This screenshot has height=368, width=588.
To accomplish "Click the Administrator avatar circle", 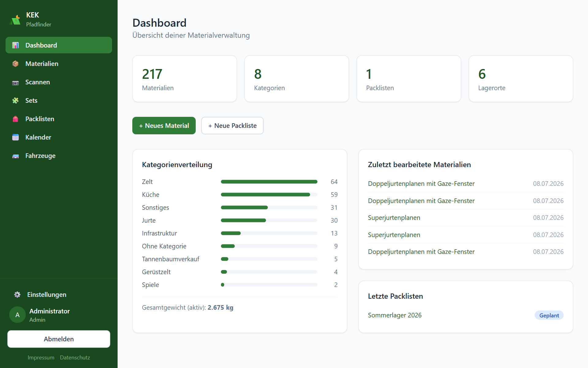I will [17, 315].
